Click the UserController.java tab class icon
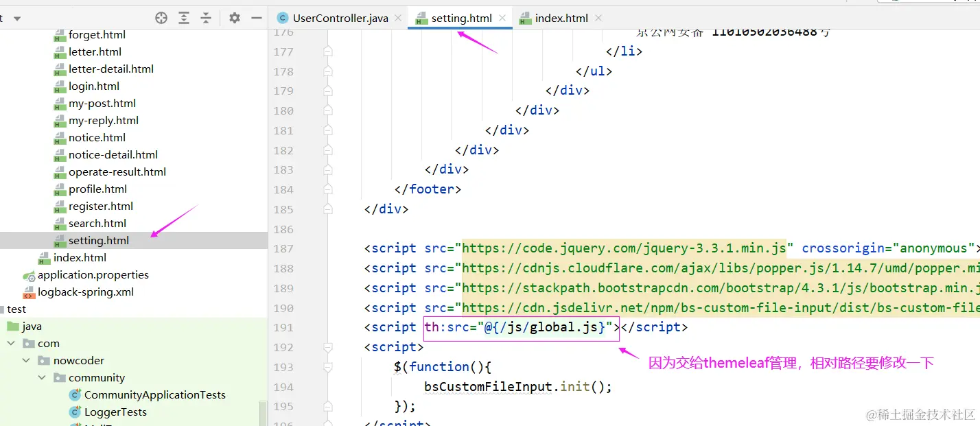Viewport: 980px width, 426px height. 282,19
